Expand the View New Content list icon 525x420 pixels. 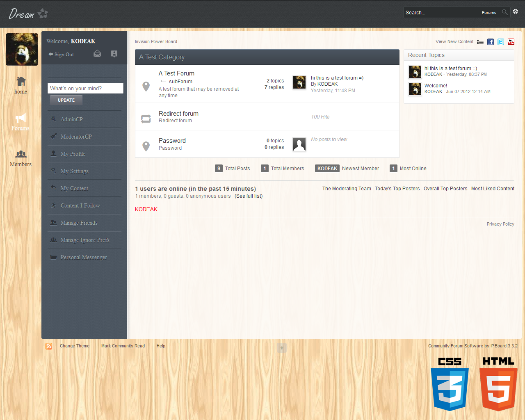pos(480,42)
